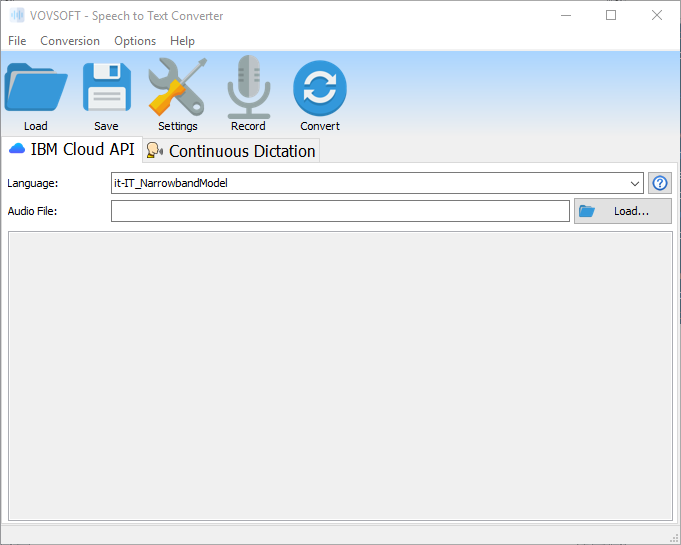Click the Convert circular arrows icon
Viewport: 681px width, 545px height.
pyautogui.click(x=320, y=88)
